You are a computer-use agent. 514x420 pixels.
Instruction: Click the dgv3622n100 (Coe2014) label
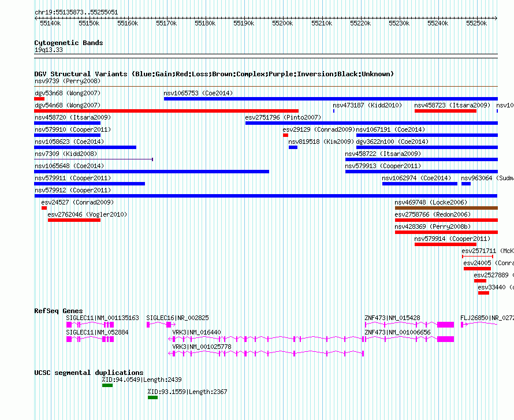coord(392,142)
